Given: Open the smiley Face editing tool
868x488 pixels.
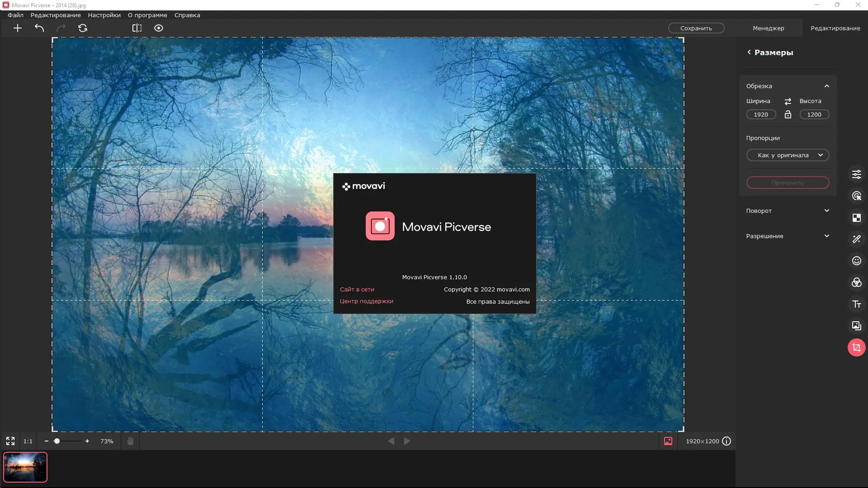Looking at the screenshot, I should [857, 261].
